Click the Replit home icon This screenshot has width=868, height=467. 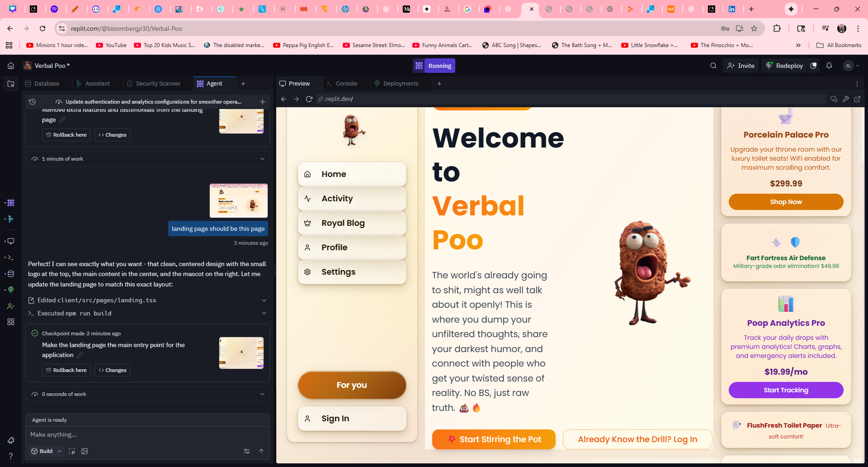(11, 66)
